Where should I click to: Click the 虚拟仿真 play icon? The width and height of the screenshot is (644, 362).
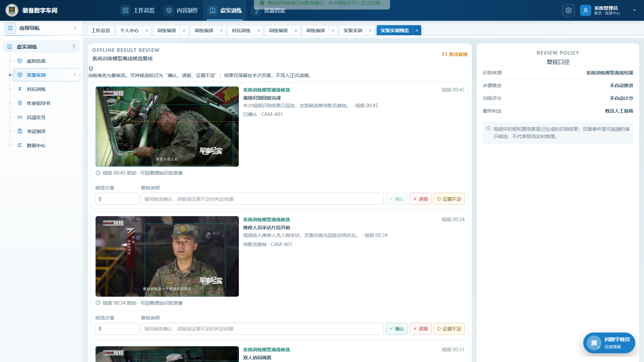[20, 61]
